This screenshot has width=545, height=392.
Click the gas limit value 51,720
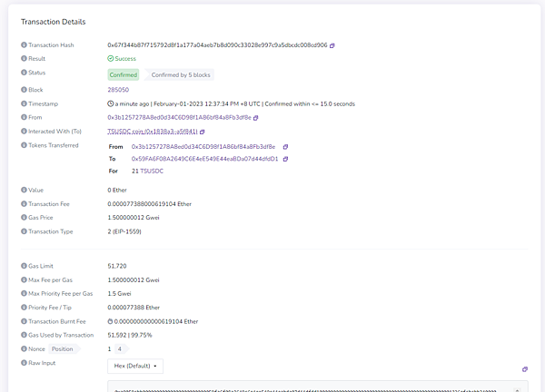pyautogui.click(x=117, y=266)
